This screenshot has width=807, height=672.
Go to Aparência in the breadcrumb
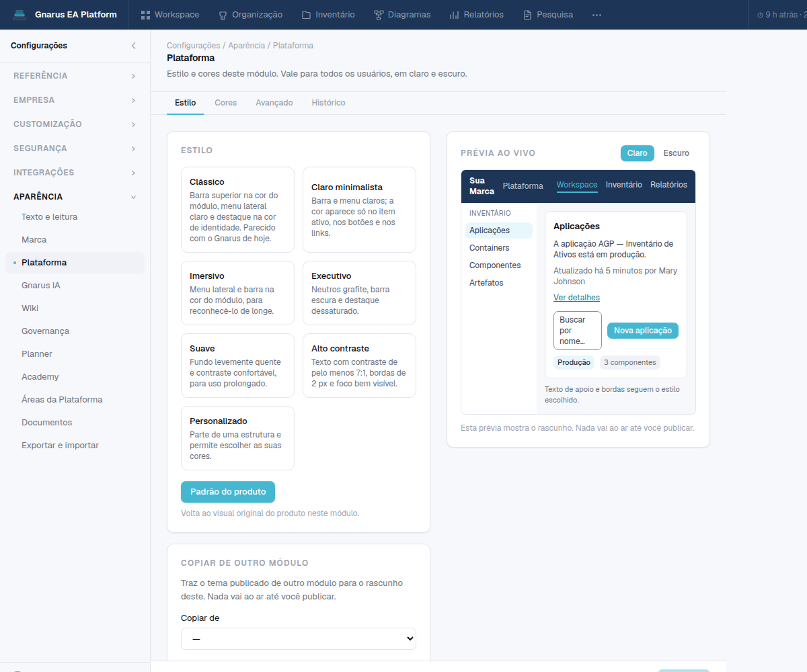245,46
